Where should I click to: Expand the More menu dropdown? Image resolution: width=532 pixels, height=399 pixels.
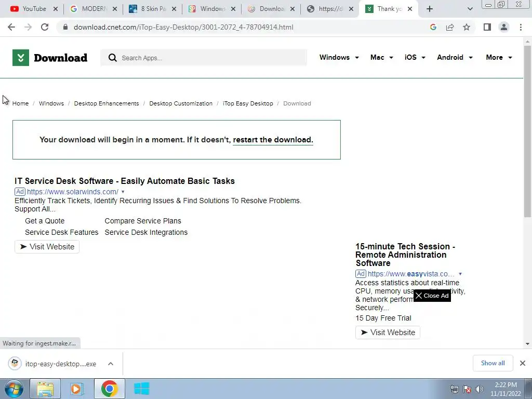pos(499,57)
